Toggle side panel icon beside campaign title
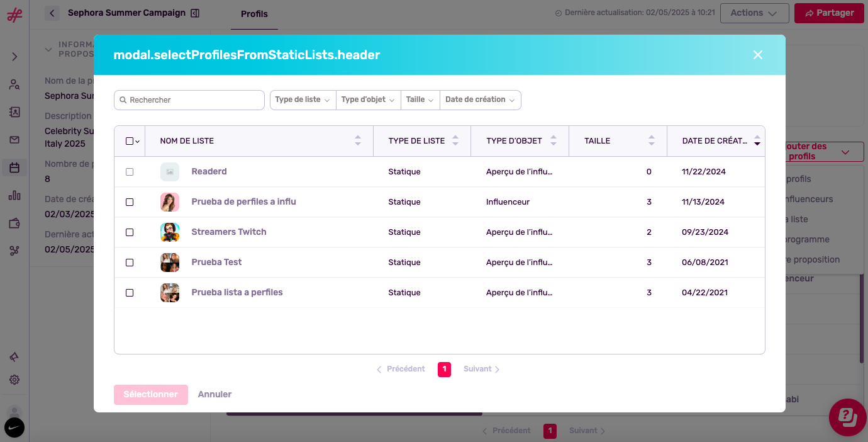This screenshot has width=868, height=442. coord(195,13)
